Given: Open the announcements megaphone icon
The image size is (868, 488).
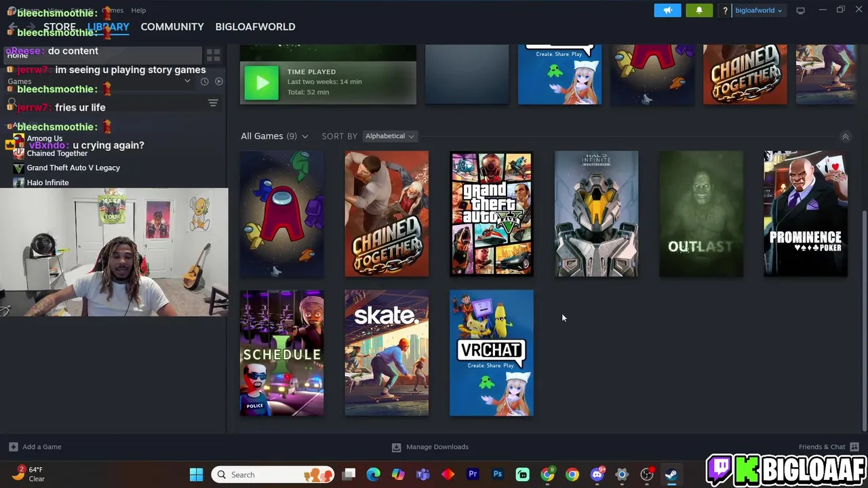Looking at the screenshot, I should pos(667,10).
